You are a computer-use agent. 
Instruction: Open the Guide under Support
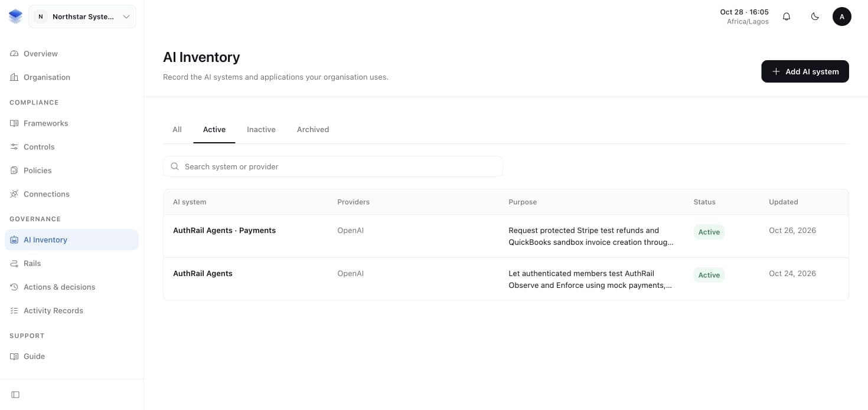pos(71,356)
